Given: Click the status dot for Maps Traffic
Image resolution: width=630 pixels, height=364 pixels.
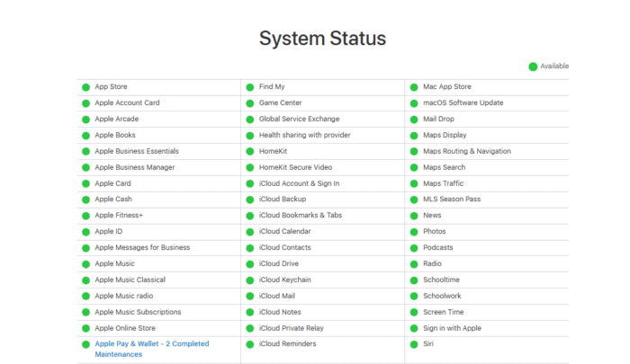Looking at the screenshot, I should click(414, 183).
